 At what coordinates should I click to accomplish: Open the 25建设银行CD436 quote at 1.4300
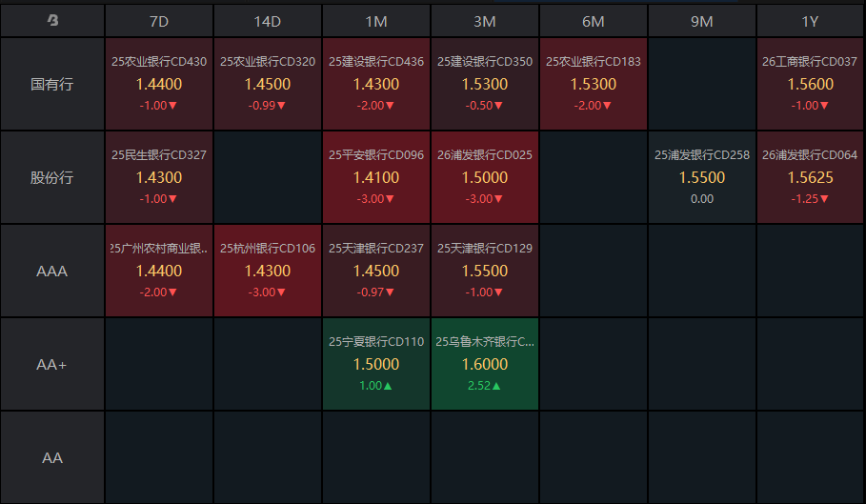[x=376, y=84]
